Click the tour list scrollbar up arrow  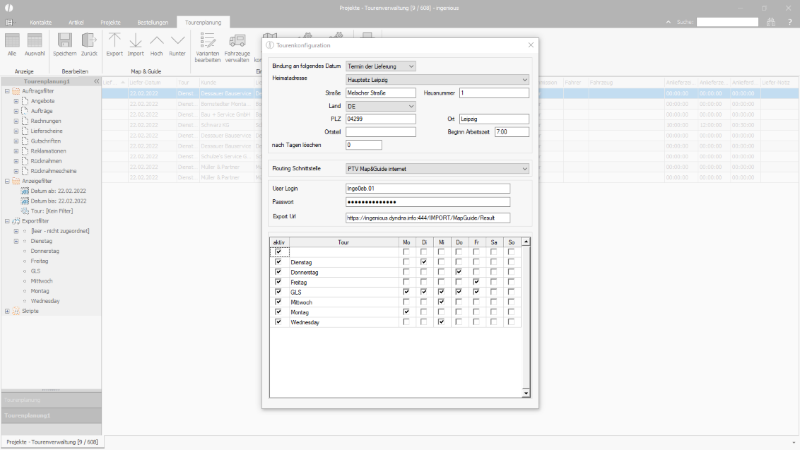click(526, 242)
